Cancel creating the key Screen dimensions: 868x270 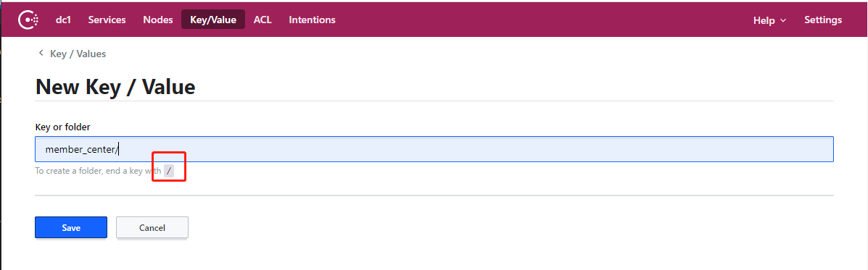(152, 227)
